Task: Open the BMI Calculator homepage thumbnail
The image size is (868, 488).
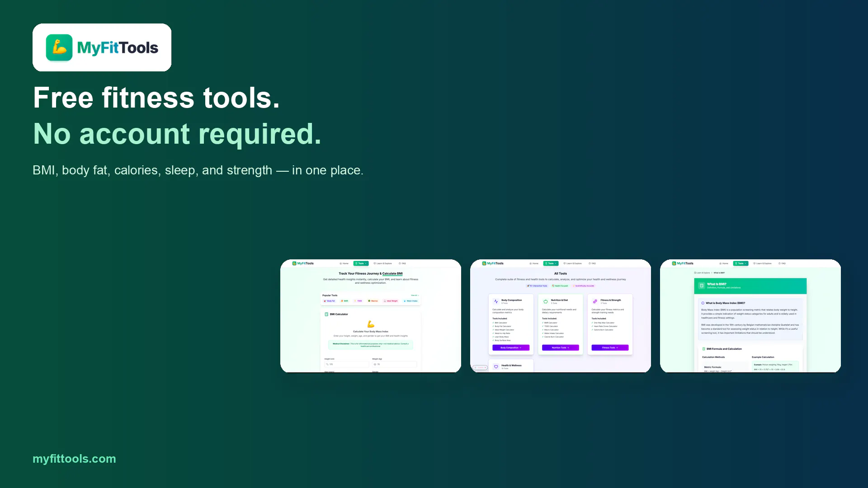Action: coord(371,316)
